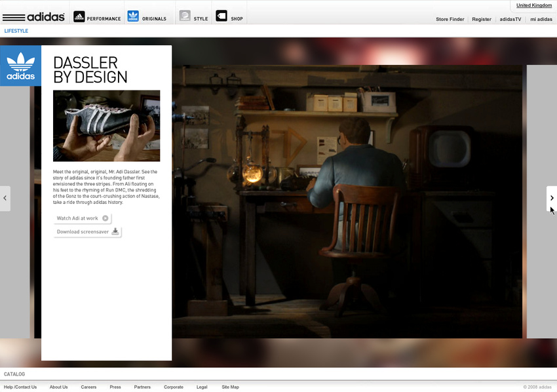Click the Dassler by Design shoe thumbnail
Screen dimensions: 557x392
[x=107, y=126]
